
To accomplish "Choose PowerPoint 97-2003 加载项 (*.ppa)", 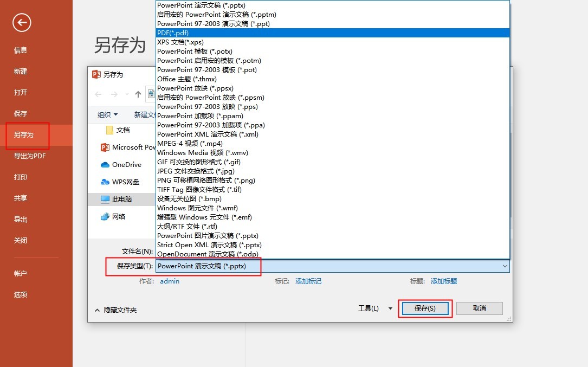I will coord(333,125).
